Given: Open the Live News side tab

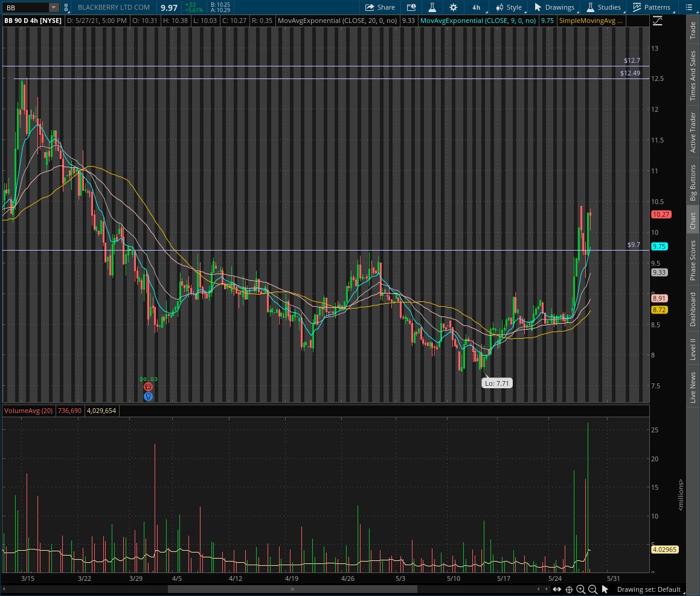Looking at the screenshot, I should pos(692,388).
